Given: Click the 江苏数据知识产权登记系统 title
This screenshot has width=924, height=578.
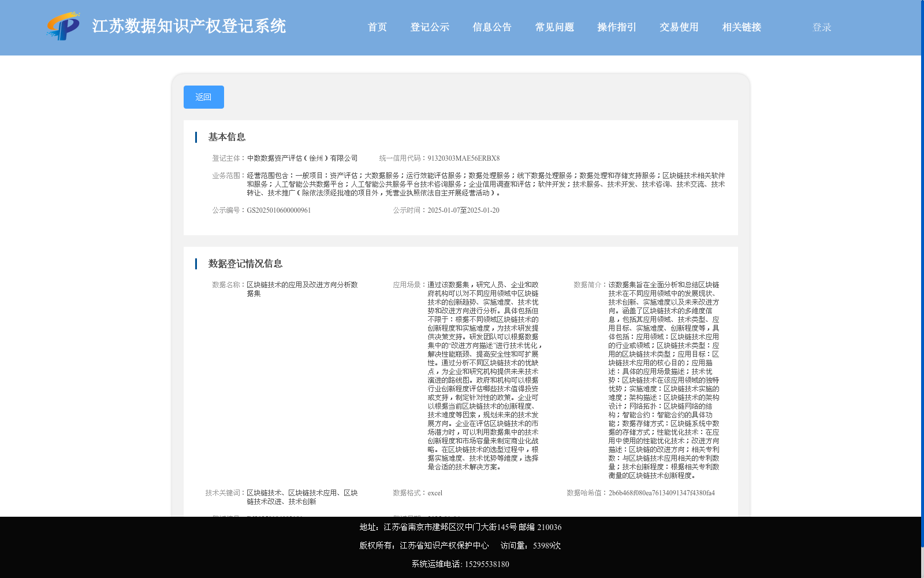Looking at the screenshot, I should 189,27.
